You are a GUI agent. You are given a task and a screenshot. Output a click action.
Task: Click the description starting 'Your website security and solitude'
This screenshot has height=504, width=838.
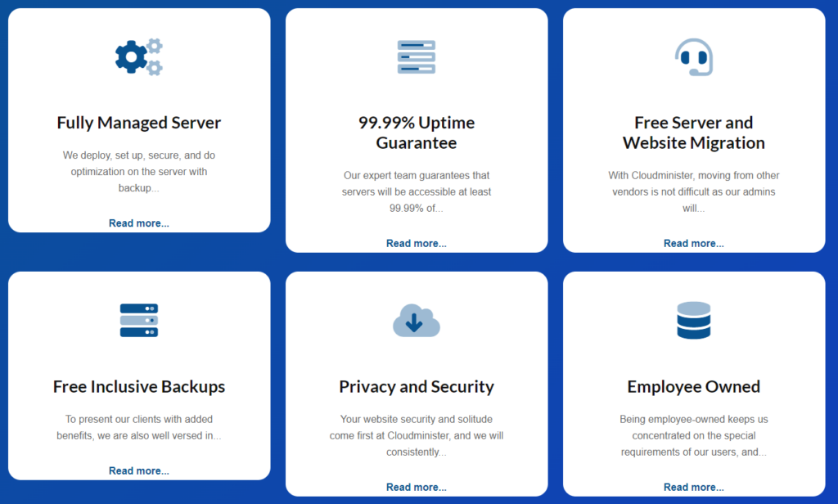coord(417,435)
